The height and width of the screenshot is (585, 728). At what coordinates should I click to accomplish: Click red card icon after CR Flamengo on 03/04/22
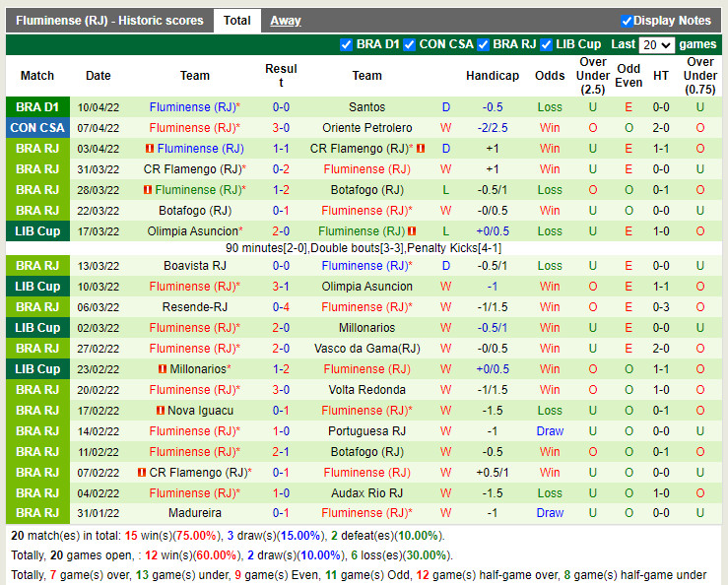tap(421, 149)
